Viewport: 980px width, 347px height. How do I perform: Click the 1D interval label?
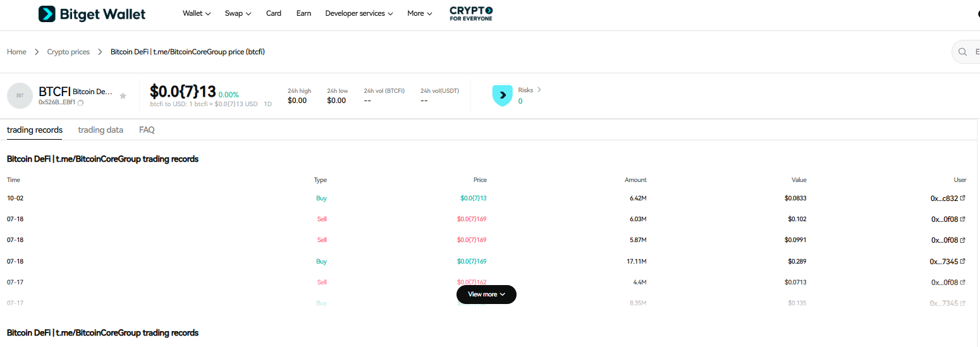[x=267, y=104]
